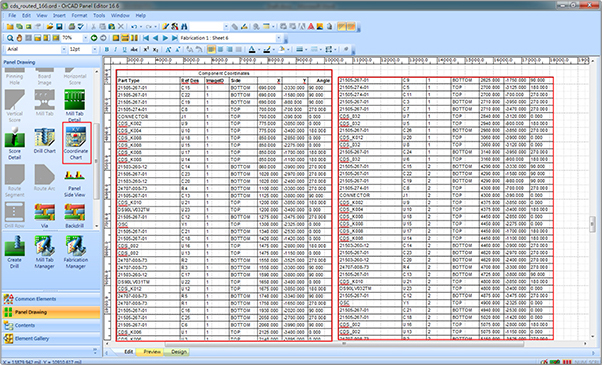Click the binoculars Find icon
Image resolution: width=602 pixels, height=365 pixels.
(184, 26)
